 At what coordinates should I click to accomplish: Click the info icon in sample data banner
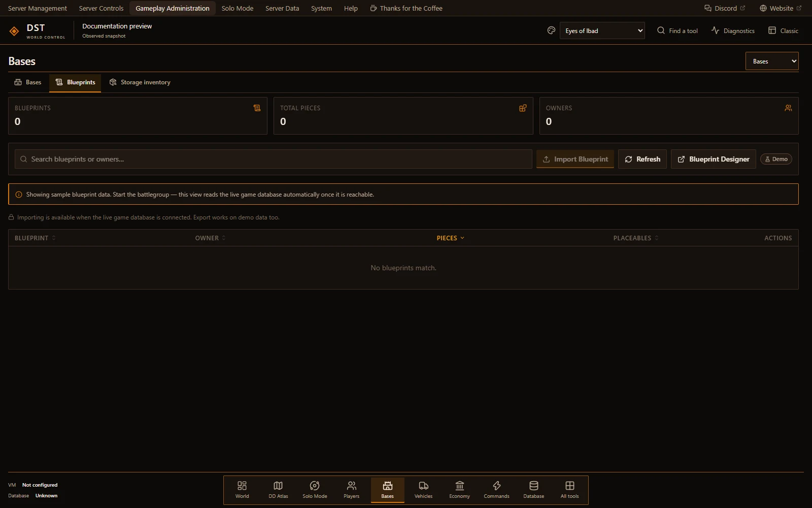19,195
